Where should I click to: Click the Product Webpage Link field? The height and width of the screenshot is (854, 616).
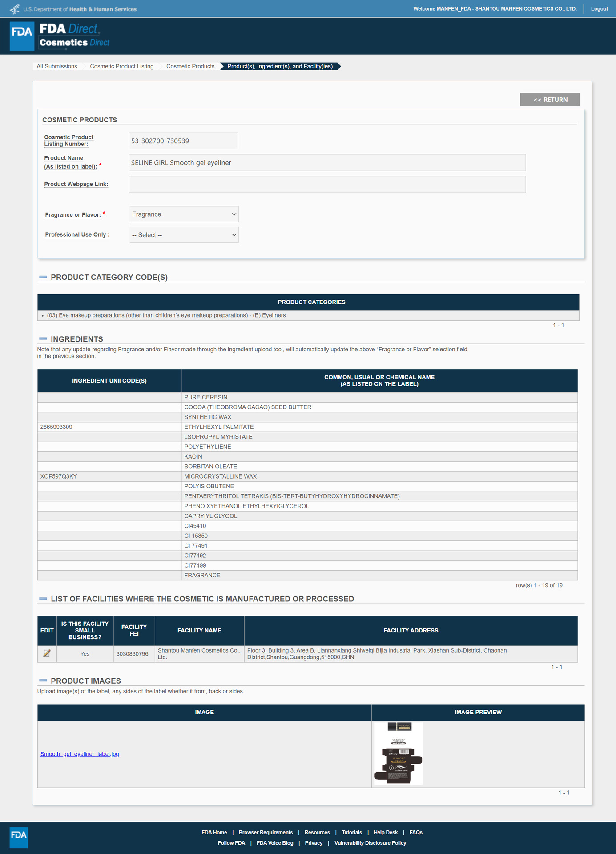tap(327, 184)
